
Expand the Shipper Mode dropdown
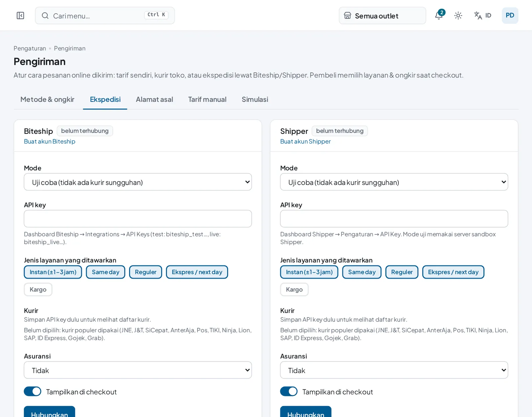394,182
